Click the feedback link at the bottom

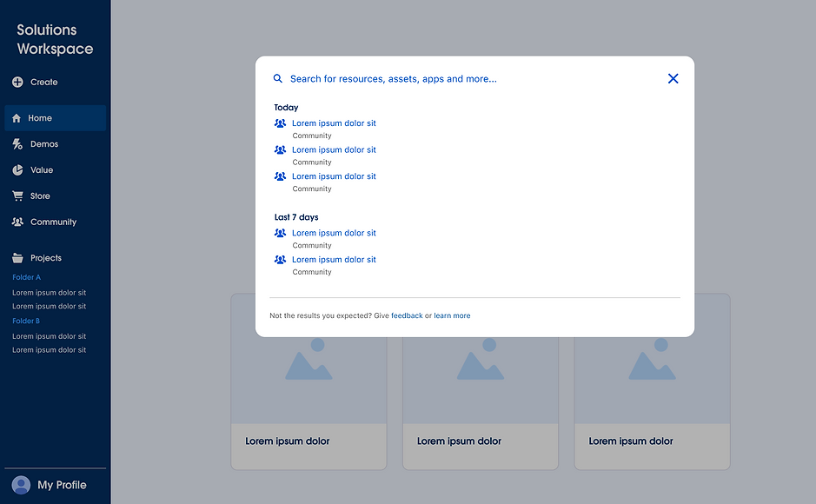[407, 315]
